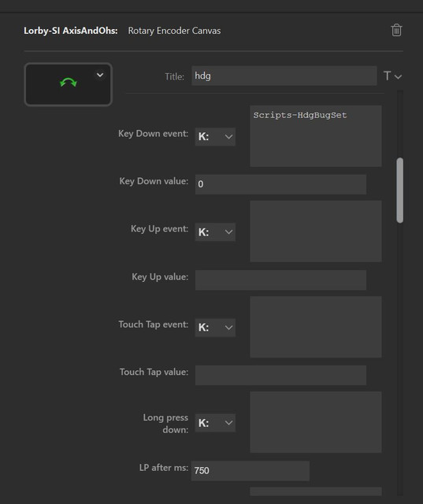Open the icon state chevron in the preview box

point(100,75)
